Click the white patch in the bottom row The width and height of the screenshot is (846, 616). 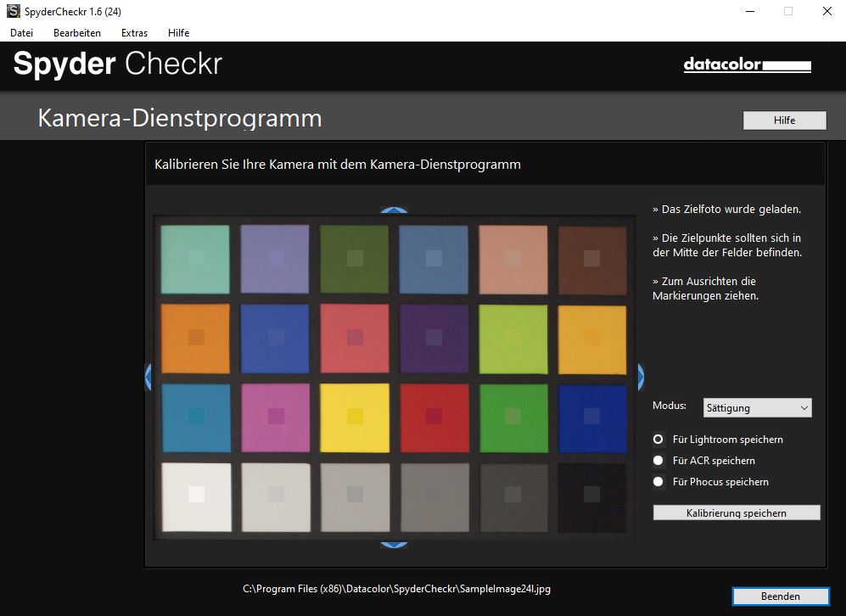point(196,494)
